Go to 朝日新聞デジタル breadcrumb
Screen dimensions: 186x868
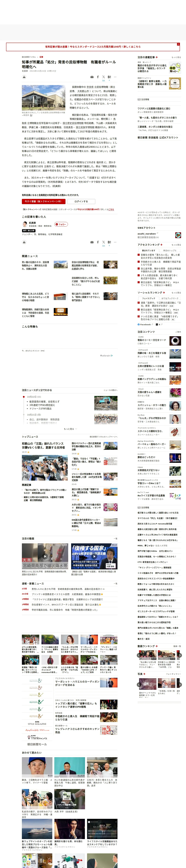tap(29, 57)
